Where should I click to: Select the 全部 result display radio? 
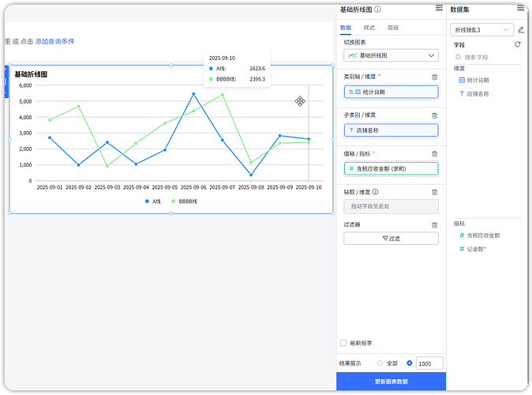coord(380,363)
